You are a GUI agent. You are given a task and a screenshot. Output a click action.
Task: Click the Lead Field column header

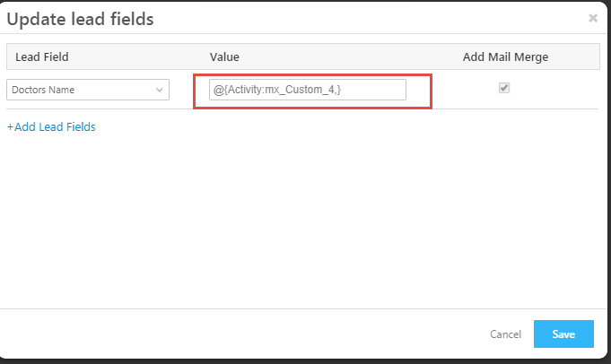click(x=42, y=57)
